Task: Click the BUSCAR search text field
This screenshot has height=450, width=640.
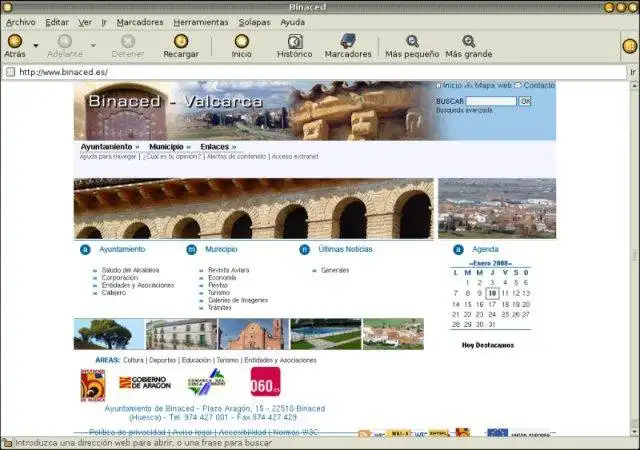Action: [491, 101]
